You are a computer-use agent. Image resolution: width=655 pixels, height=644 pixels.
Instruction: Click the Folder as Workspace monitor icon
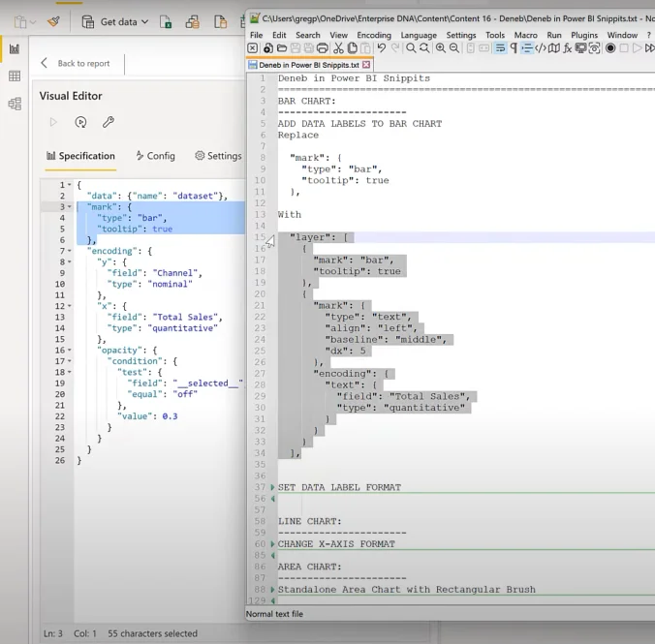click(x=580, y=48)
